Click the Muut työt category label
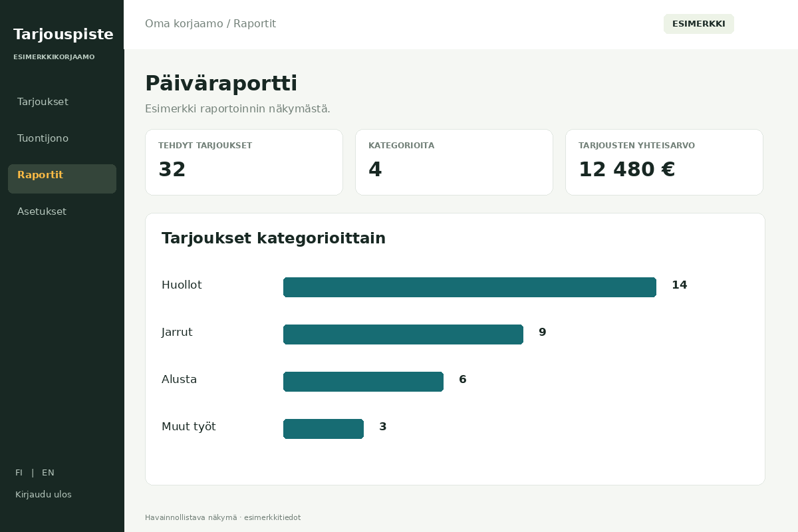This screenshot has width=798, height=532. [189, 427]
